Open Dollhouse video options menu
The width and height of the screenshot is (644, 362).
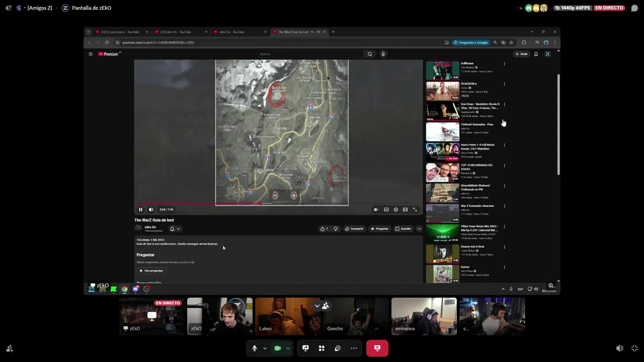point(504,64)
